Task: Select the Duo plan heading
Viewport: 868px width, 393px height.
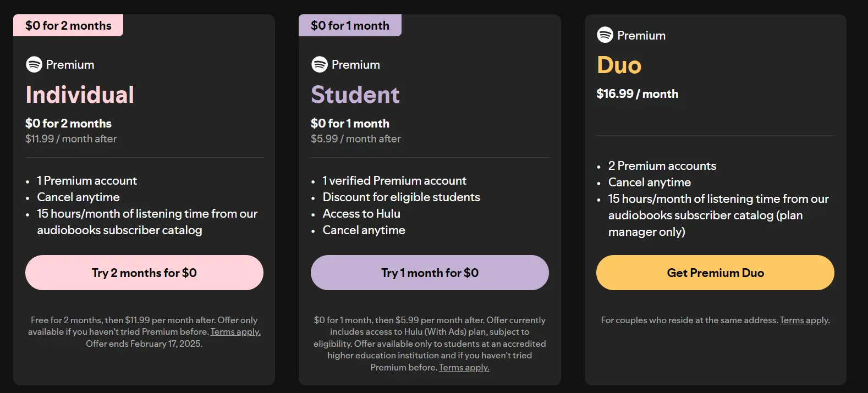Action: [619, 65]
